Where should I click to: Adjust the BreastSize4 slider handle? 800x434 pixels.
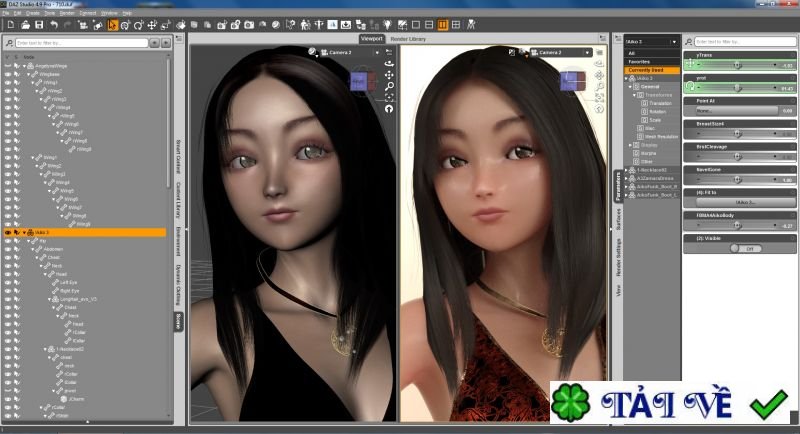point(737,134)
